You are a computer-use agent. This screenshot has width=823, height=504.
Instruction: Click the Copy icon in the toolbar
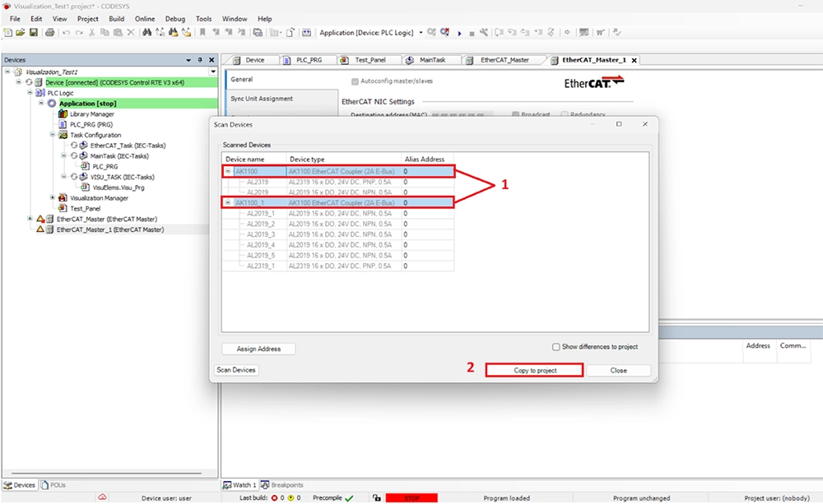(105, 33)
